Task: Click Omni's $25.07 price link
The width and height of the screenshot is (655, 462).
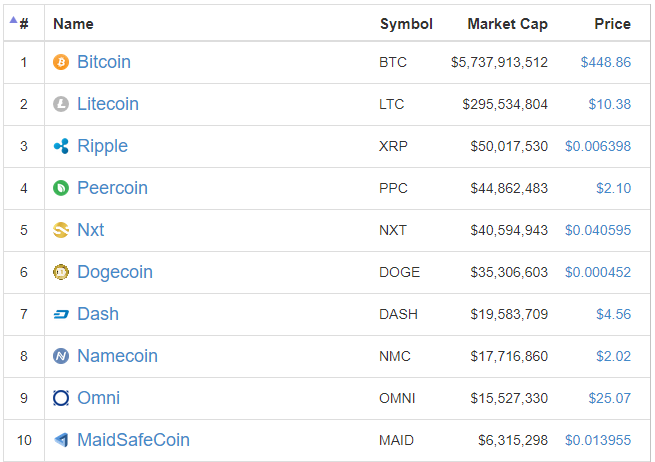Action: click(609, 398)
